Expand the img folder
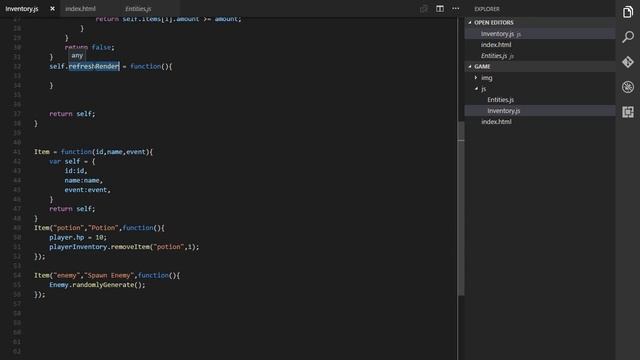The image size is (640, 360). tap(540, 78)
